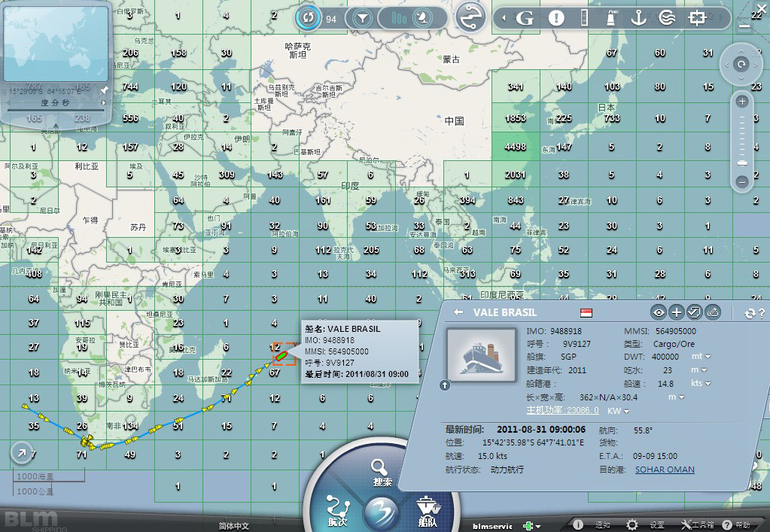Open 通知 notifications
The image size is (770, 532).
pos(594,524)
